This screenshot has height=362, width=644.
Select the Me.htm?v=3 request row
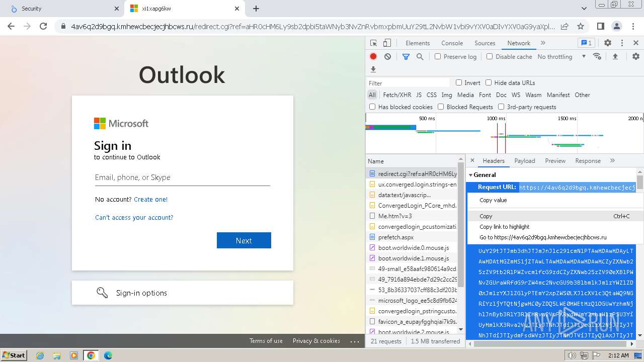(412, 216)
